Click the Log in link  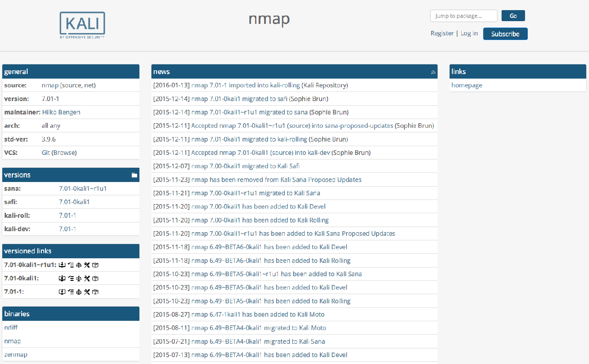coord(469,34)
